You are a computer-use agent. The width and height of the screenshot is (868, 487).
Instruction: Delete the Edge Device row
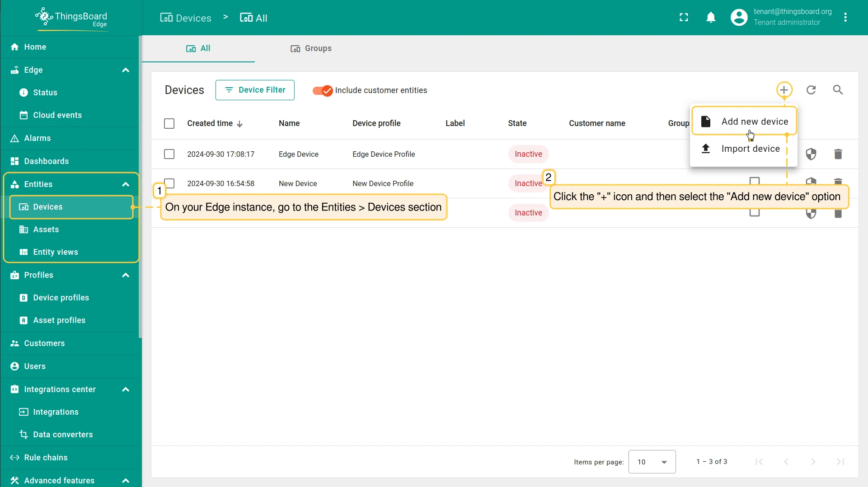[838, 154]
